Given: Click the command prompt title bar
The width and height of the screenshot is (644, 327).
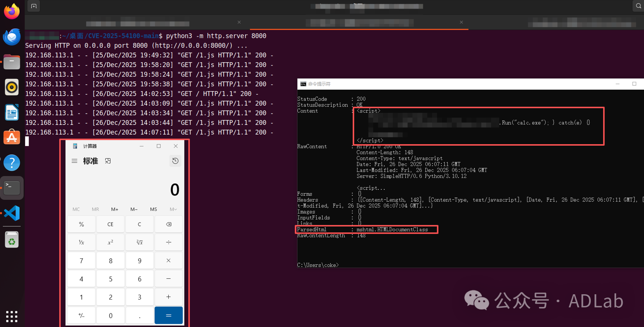Looking at the screenshot, I should tap(450, 84).
